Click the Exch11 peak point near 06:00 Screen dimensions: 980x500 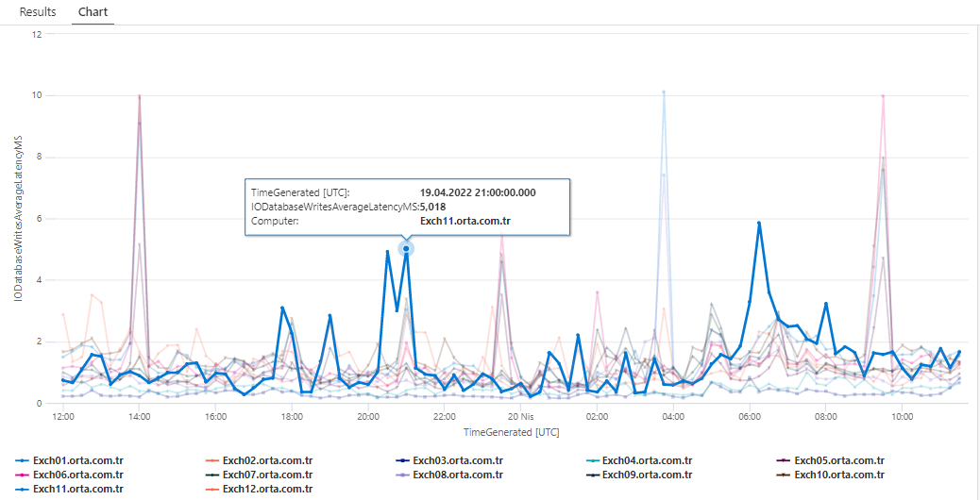[759, 223]
